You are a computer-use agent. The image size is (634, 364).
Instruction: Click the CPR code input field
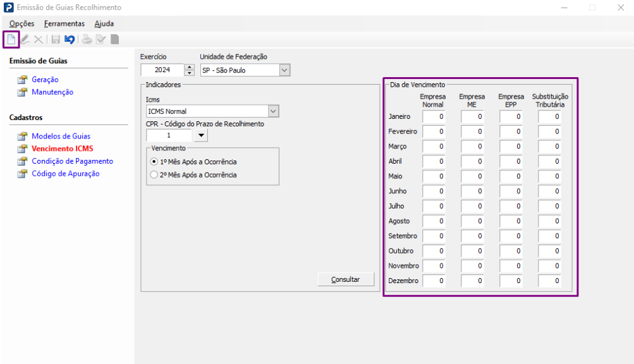pos(169,135)
